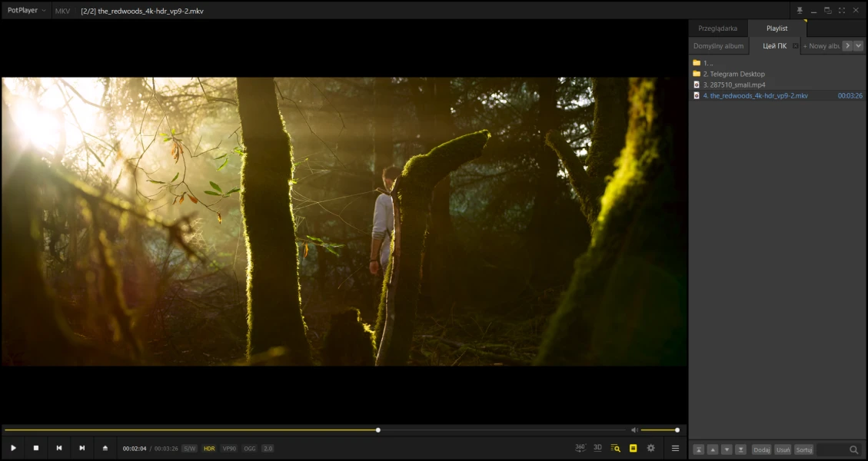The height and width of the screenshot is (461, 868).
Task: Open the hamburger menu in the control bar
Action: (676, 448)
